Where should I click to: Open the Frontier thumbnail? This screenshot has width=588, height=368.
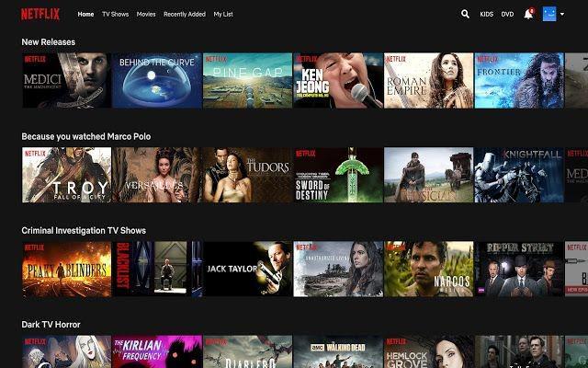click(519, 80)
